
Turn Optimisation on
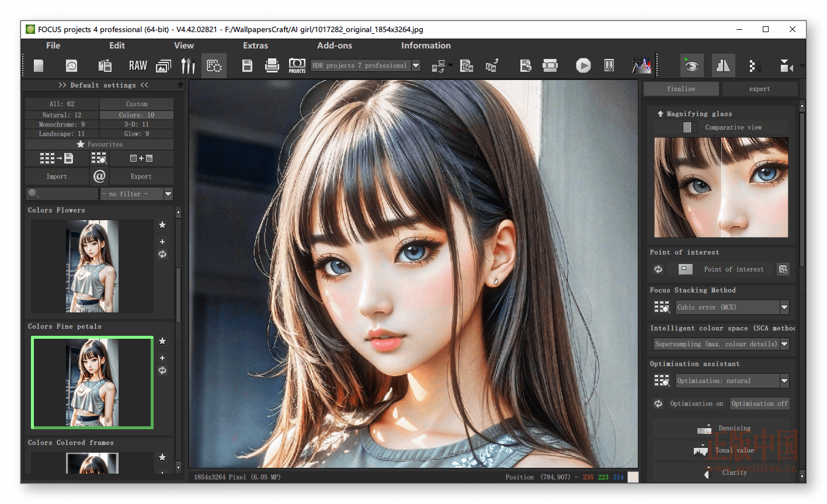696,404
